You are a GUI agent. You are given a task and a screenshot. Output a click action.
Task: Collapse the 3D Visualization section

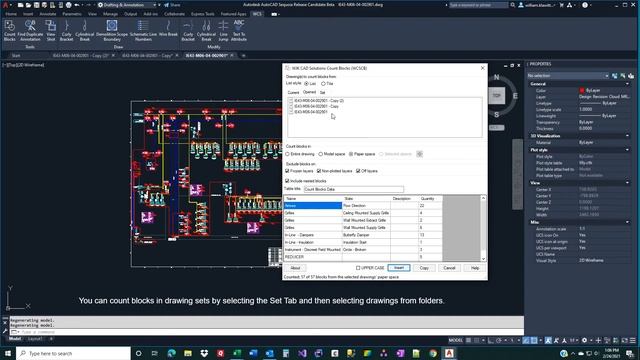coord(627,136)
